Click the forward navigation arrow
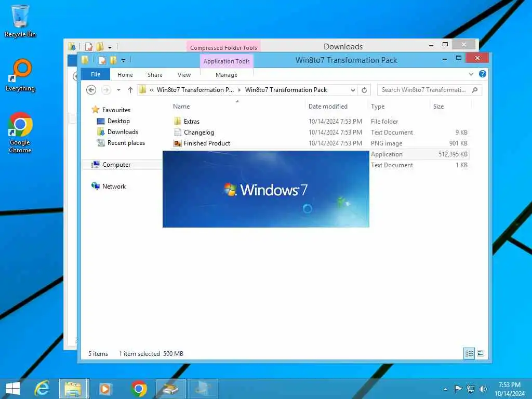The width and height of the screenshot is (532, 399). 106,90
